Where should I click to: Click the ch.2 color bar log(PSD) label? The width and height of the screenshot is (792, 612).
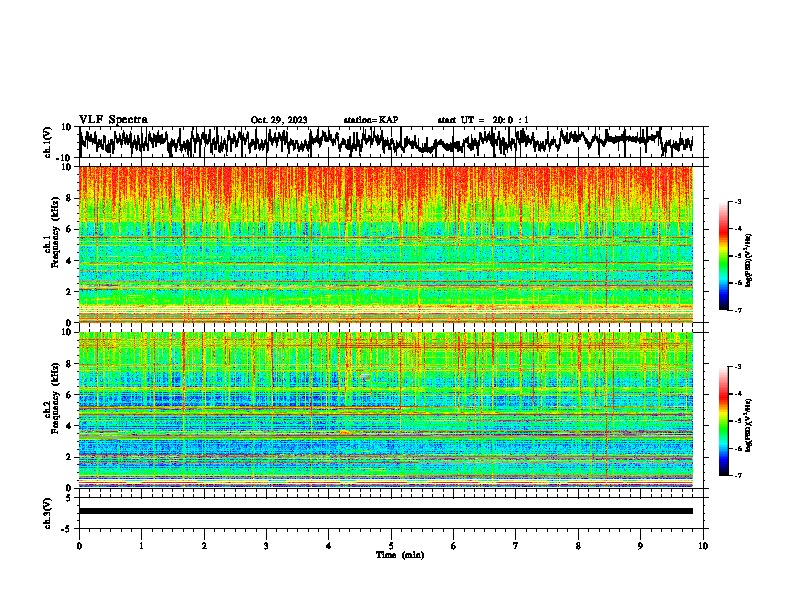pyautogui.click(x=748, y=424)
